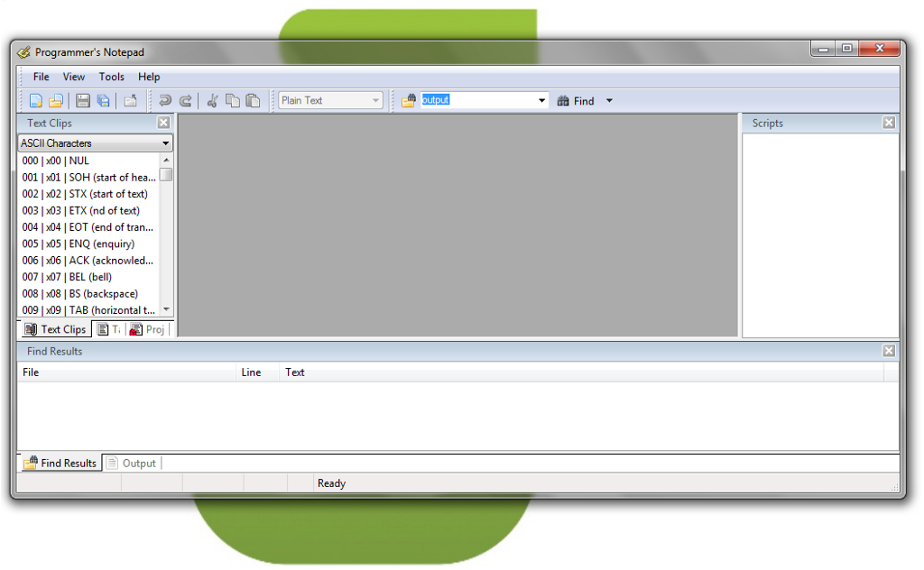Viewport: 924px width, 570px height.
Task: Click the File column header
Action: click(x=126, y=372)
